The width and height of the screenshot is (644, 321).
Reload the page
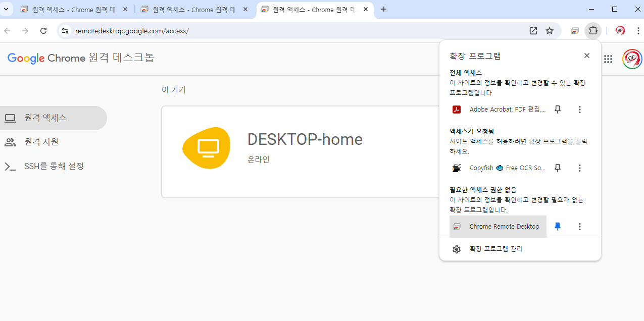point(43,31)
